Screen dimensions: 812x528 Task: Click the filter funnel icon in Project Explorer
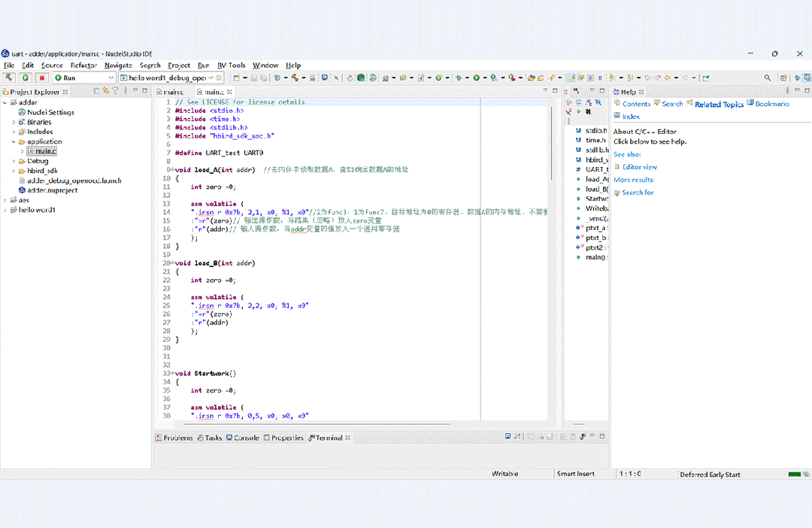[115, 91]
